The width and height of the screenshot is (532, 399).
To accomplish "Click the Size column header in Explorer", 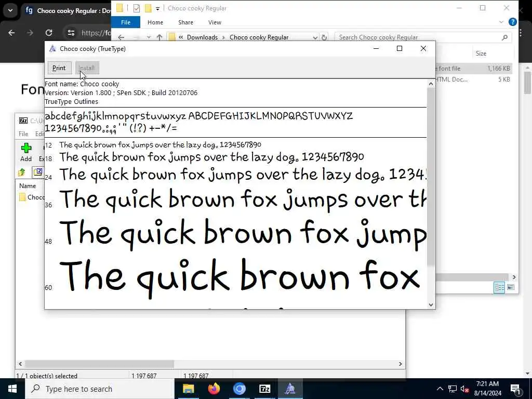I will click(x=481, y=54).
